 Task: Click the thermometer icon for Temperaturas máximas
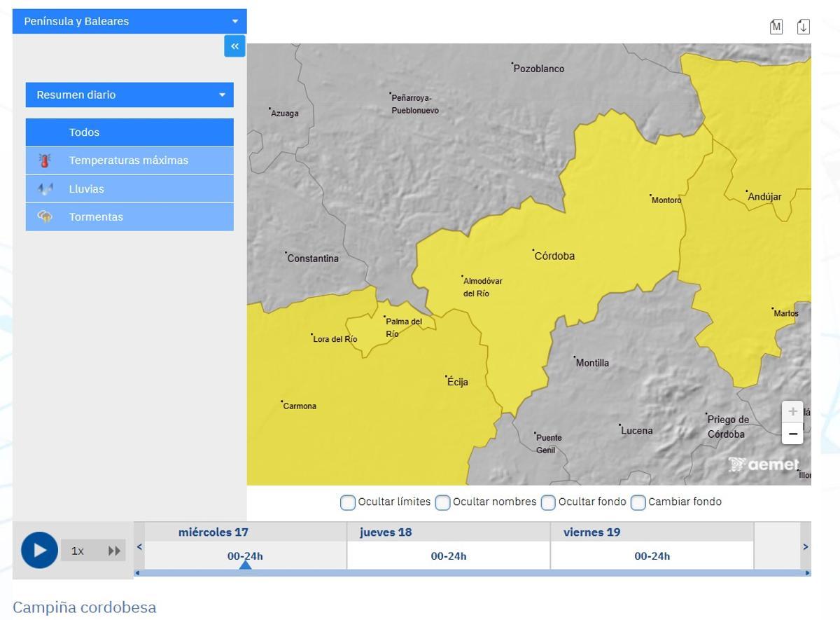45,161
